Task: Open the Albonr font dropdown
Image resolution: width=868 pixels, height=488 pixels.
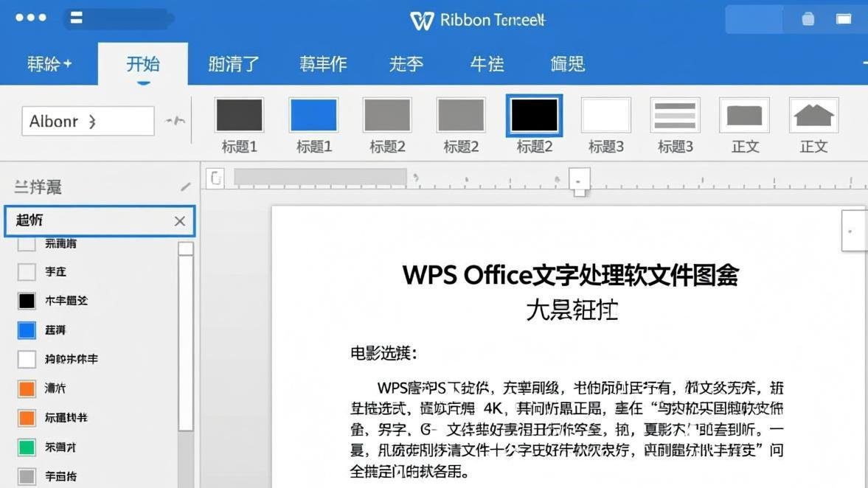Action: [x=88, y=121]
